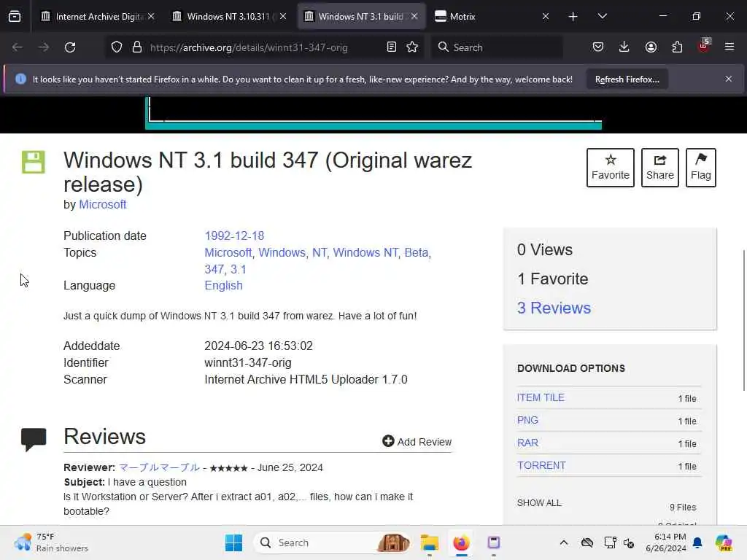Viewport: 747px width, 560px height.
Task: Open clock showing 6:14 PM
Action: click(666, 542)
